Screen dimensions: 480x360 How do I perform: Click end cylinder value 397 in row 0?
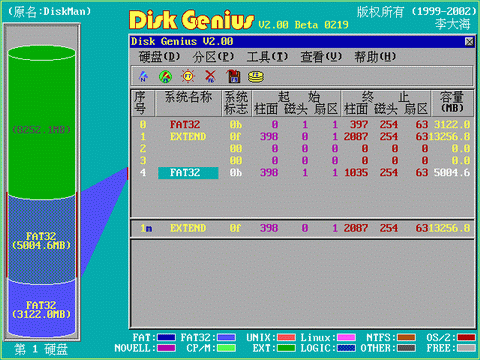pyautogui.click(x=359, y=125)
